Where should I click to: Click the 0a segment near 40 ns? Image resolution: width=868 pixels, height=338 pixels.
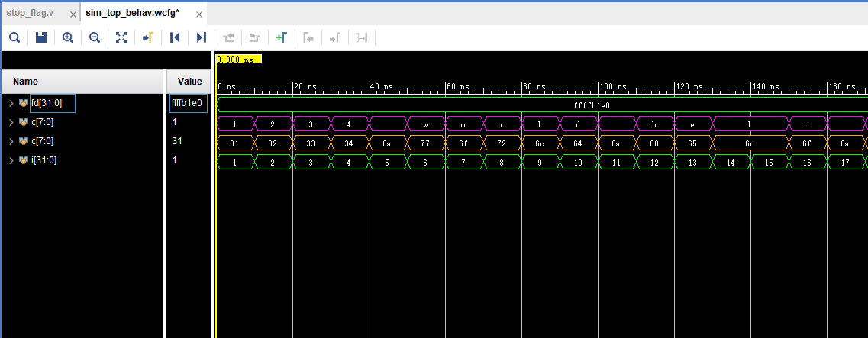pos(388,143)
